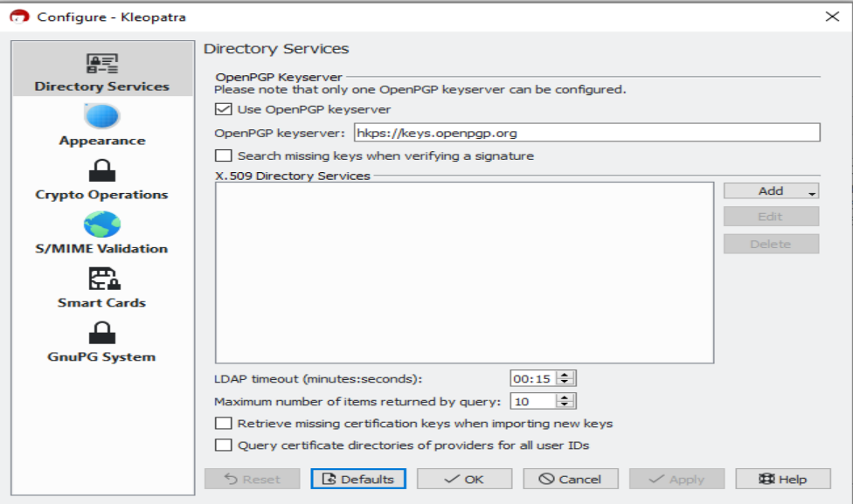The image size is (853, 504).
Task: Uncheck Use OpenPGP keyserver
Action: [x=224, y=110]
